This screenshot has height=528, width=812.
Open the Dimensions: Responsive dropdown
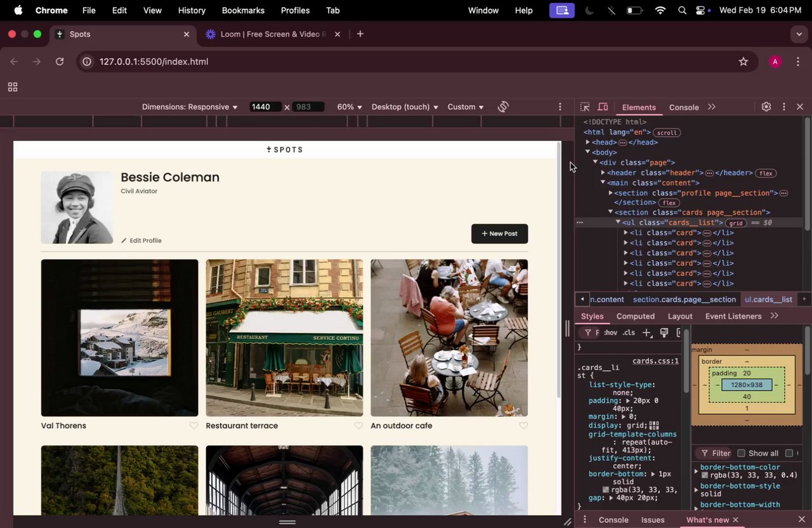pyautogui.click(x=190, y=107)
